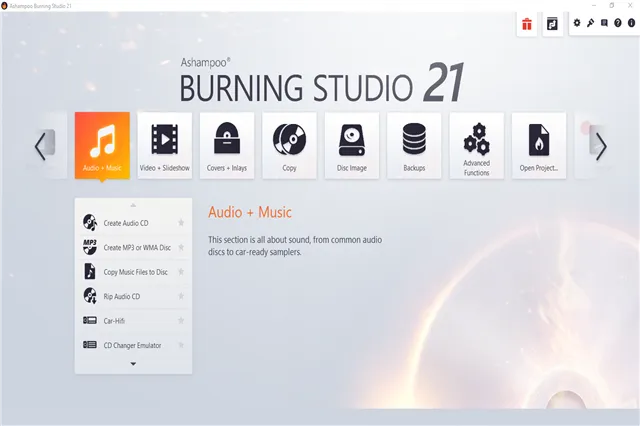Image resolution: width=640 pixels, height=426 pixels.
Task: Open the Video + Slideshow category
Action: pyautogui.click(x=165, y=146)
